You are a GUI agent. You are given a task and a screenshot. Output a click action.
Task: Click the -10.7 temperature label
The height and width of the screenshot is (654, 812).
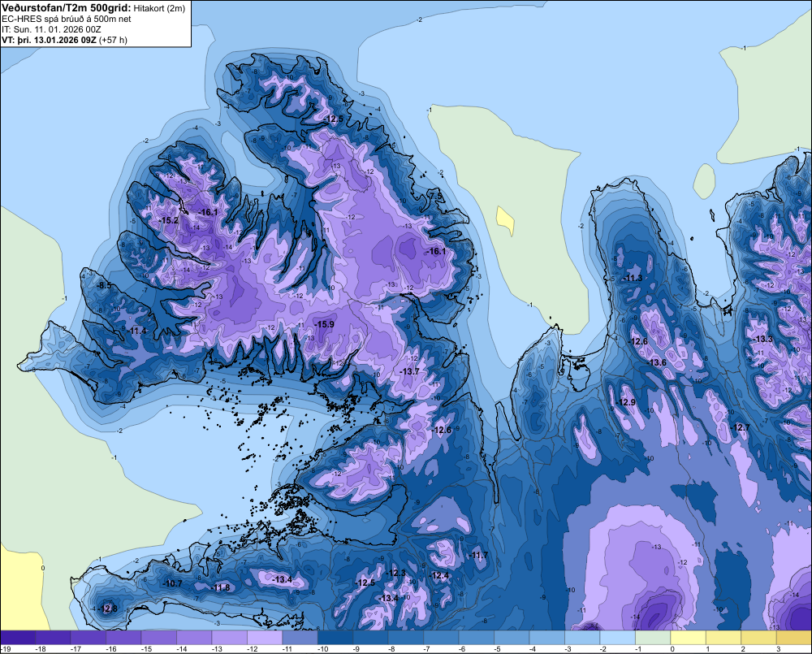172,583
